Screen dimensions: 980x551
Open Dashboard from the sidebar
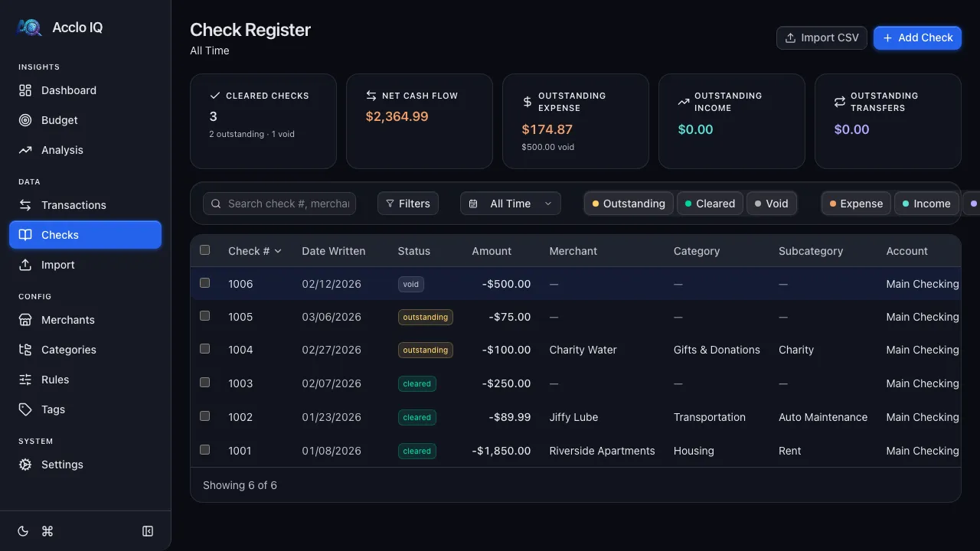pyautogui.click(x=85, y=90)
